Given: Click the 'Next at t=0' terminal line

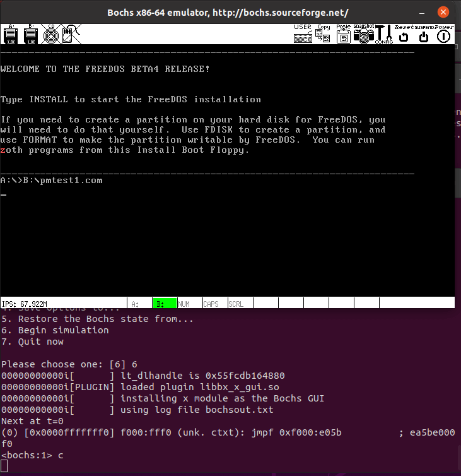Looking at the screenshot, I should click(32, 421).
